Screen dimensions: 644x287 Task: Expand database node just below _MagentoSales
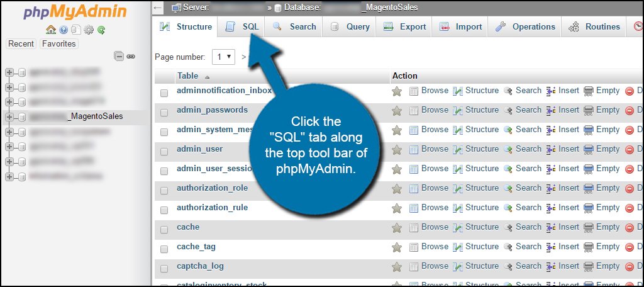pos(9,132)
